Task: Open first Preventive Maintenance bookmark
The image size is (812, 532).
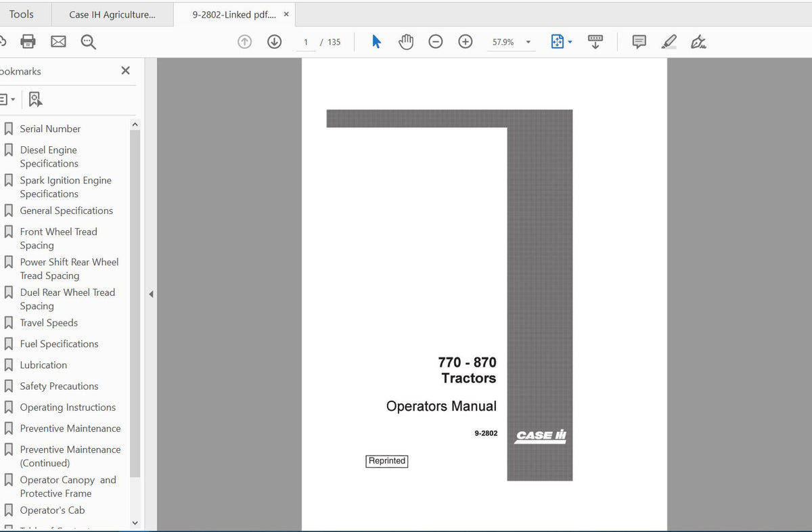Action: coord(70,428)
